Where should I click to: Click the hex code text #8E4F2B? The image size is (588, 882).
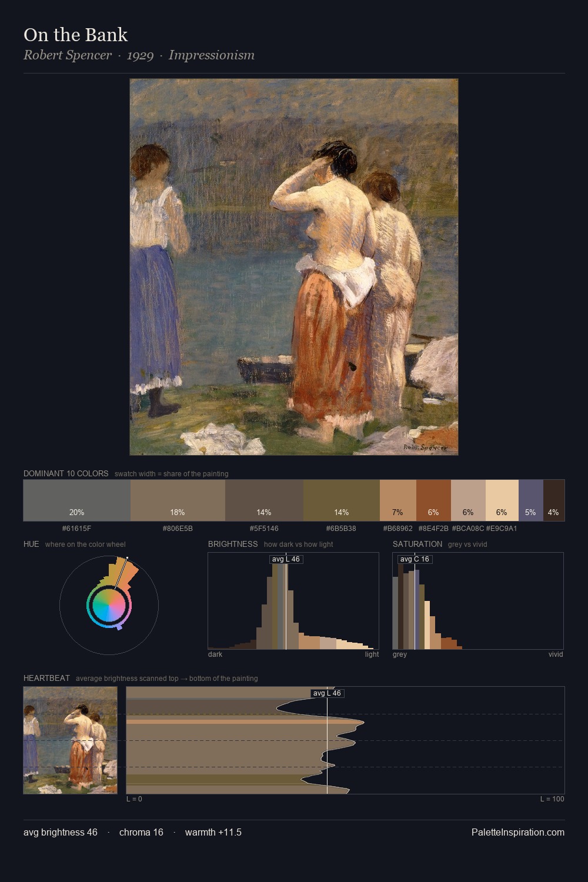click(433, 529)
